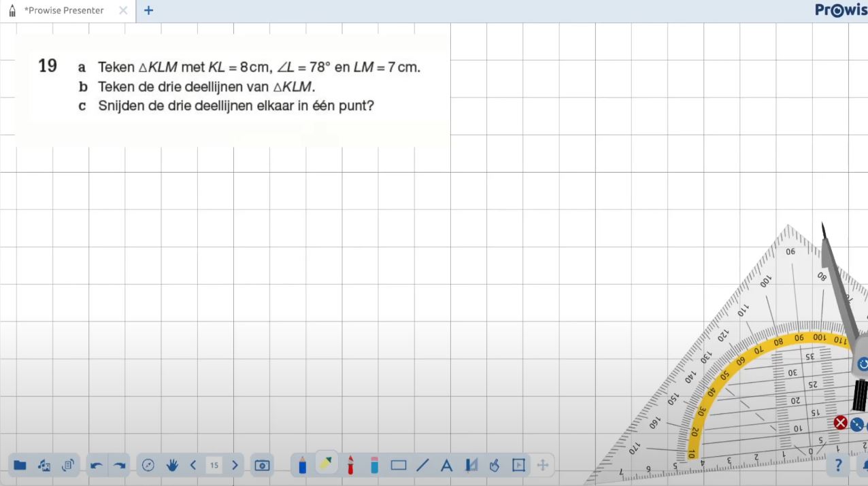This screenshot has height=486, width=868.
Task: Choose the straight line tool
Action: 422,466
